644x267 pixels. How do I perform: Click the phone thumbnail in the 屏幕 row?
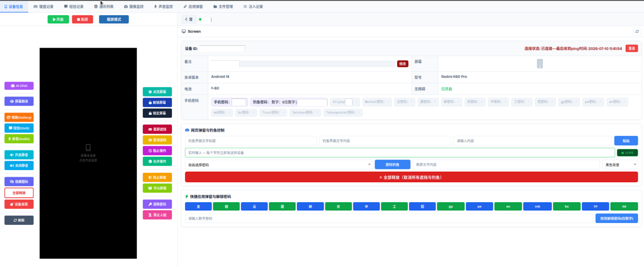tap(540, 64)
